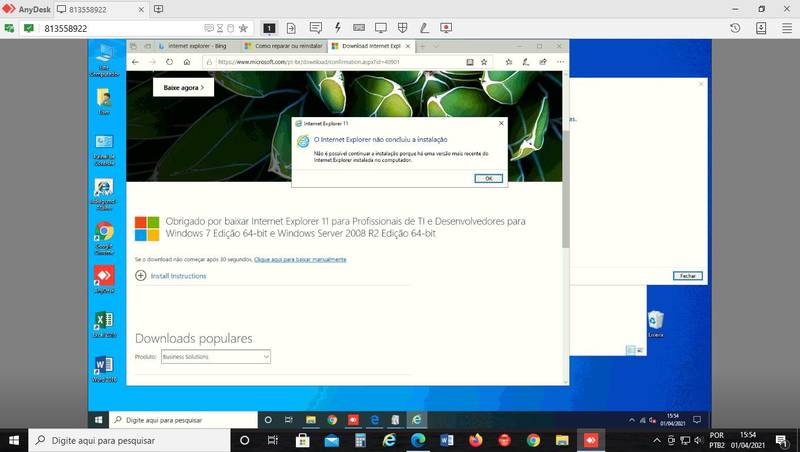
Task: Open remote taskbar Chrome icon
Action: pos(332,420)
